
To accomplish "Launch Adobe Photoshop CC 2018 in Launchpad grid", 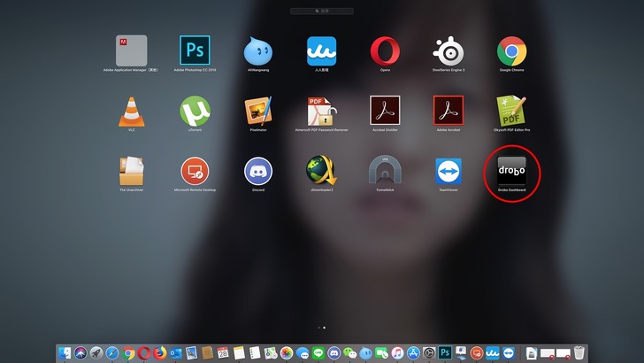I will coord(195,50).
